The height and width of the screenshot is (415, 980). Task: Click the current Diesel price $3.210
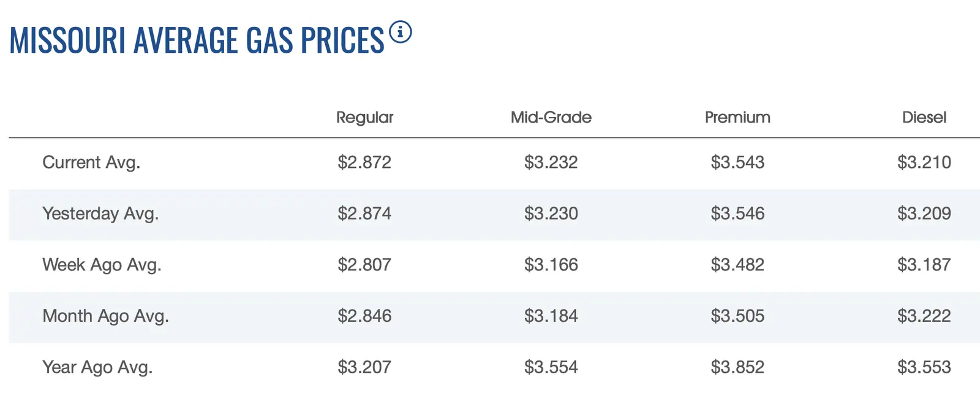pos(924,162)
